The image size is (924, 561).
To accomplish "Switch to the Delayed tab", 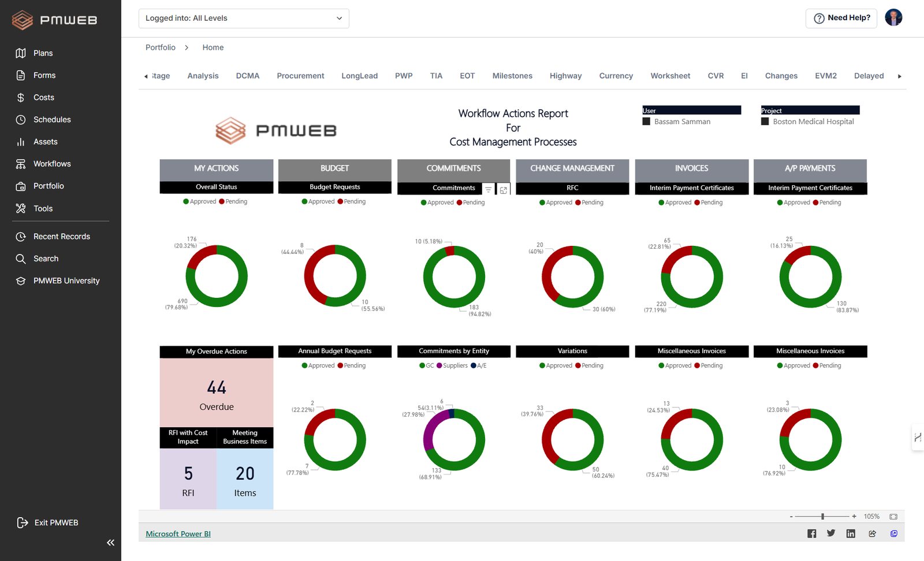I will coord(869,76).
